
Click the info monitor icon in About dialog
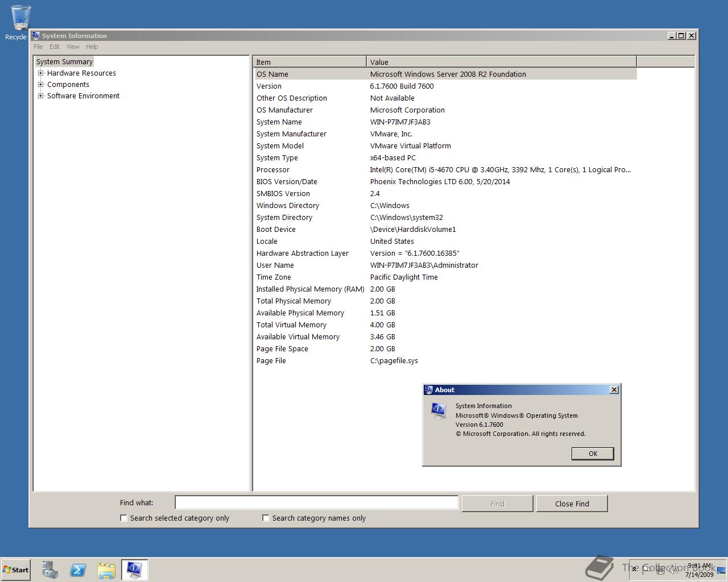[439, 411]
